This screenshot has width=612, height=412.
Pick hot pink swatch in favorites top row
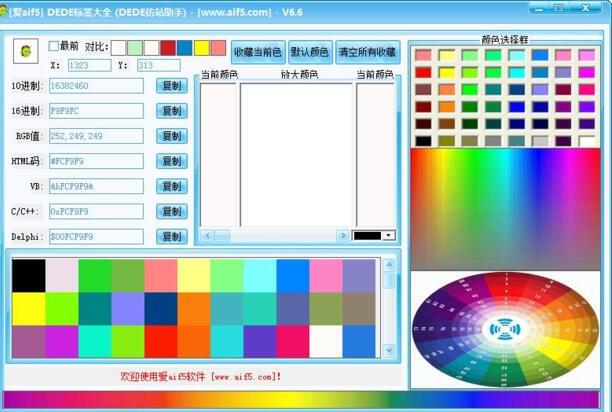(x=326, y=275)
